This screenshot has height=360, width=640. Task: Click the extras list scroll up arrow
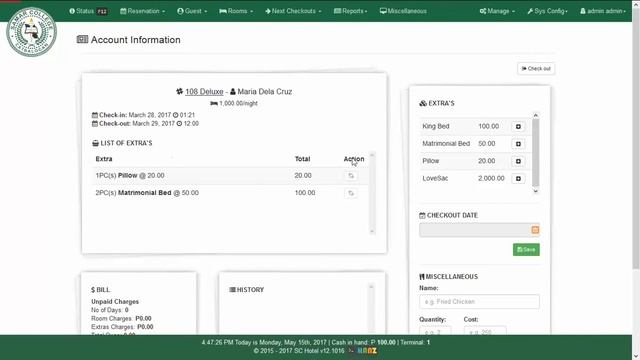536,116
